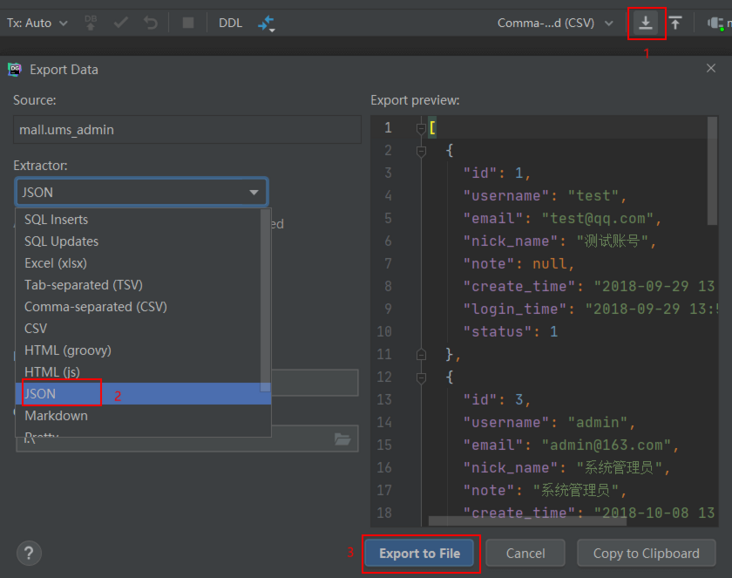Click the Rollback undo arrow icon
The width and height of the screenshot is (732, 578).
tap(151, 23)
